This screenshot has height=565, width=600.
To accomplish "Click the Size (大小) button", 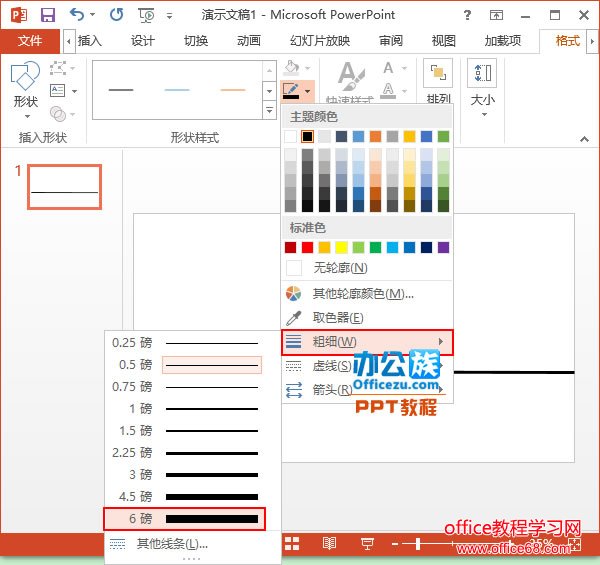I will click(x=482, y=84).
